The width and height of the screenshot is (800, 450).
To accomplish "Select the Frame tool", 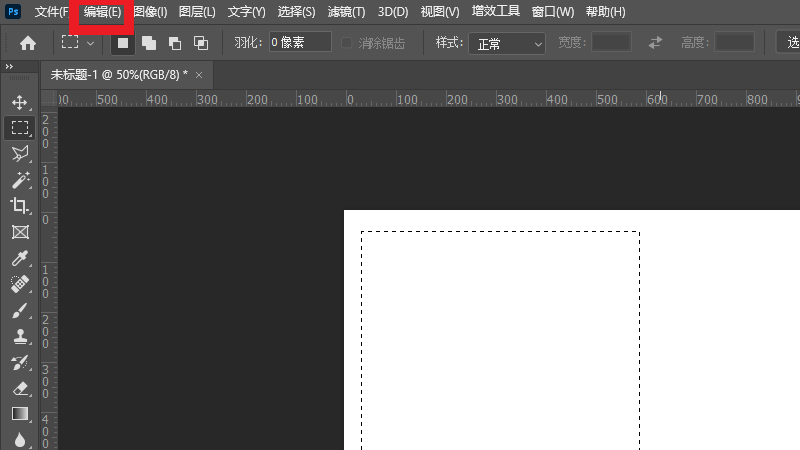I will pos(19,232).
